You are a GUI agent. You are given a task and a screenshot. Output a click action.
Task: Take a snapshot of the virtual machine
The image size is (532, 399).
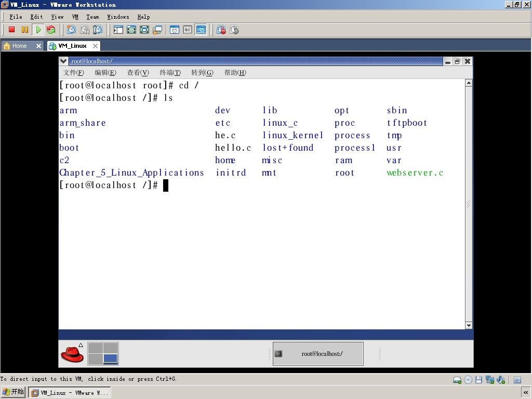[71, 30]
